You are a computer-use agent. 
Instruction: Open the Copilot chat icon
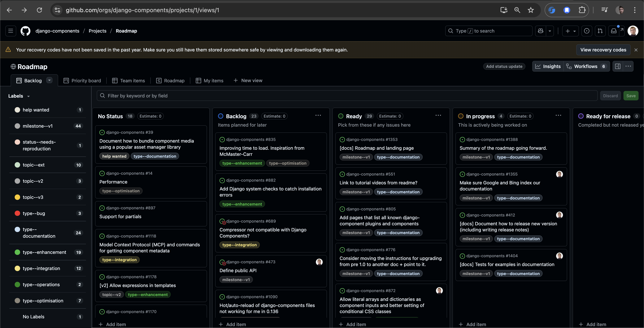click(540, 31)
